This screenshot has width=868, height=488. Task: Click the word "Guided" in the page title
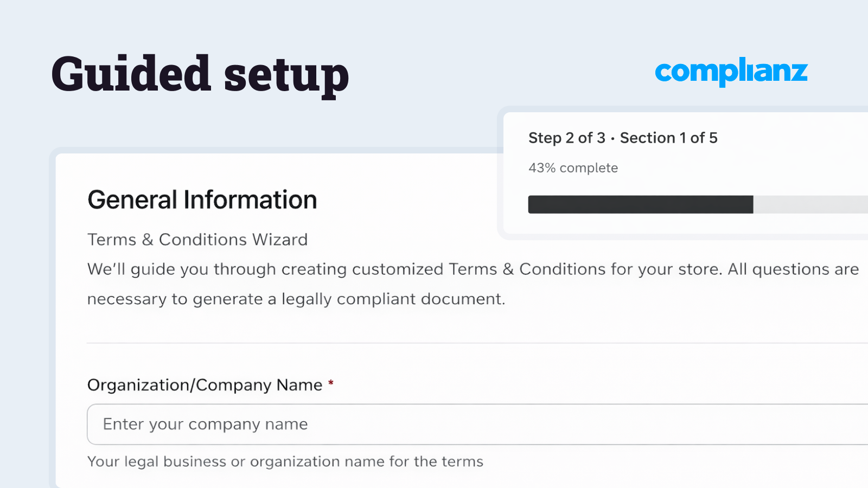click(131, 74)
